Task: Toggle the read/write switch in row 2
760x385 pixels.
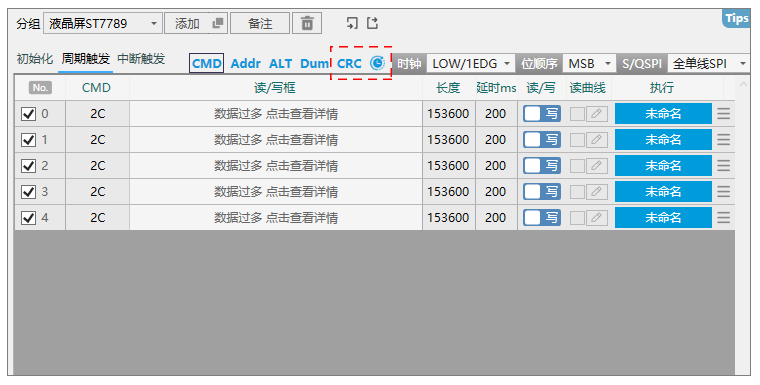Action: (542, 165)
